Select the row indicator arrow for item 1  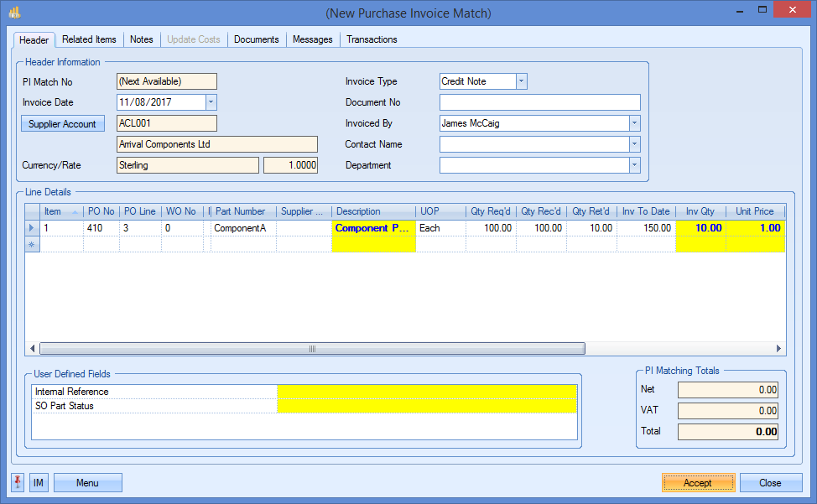(x=33, y=228)
